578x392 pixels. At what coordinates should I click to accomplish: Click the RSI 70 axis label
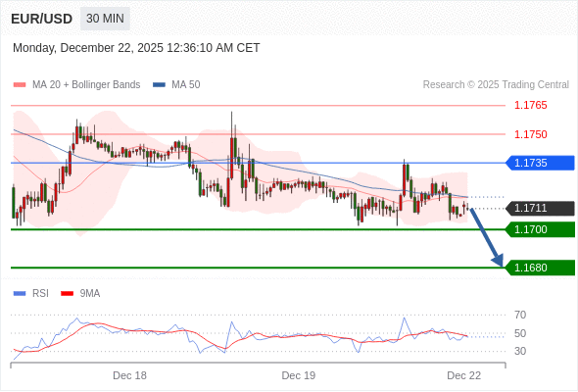520,315
